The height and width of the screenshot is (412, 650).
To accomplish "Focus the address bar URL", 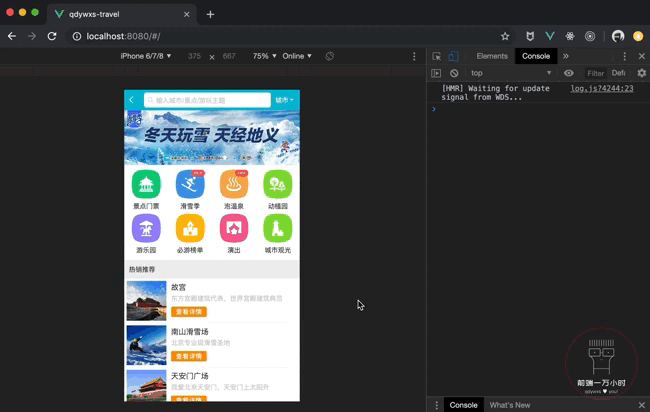I will [123, 36].
